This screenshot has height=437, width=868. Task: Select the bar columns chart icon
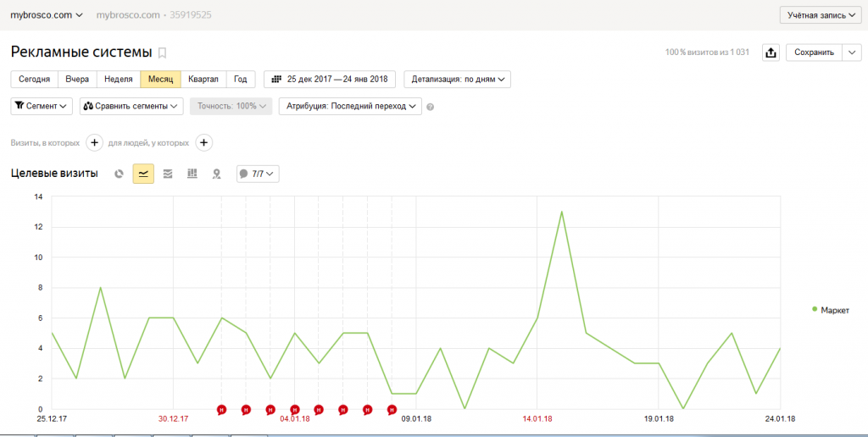coord(192,174)
